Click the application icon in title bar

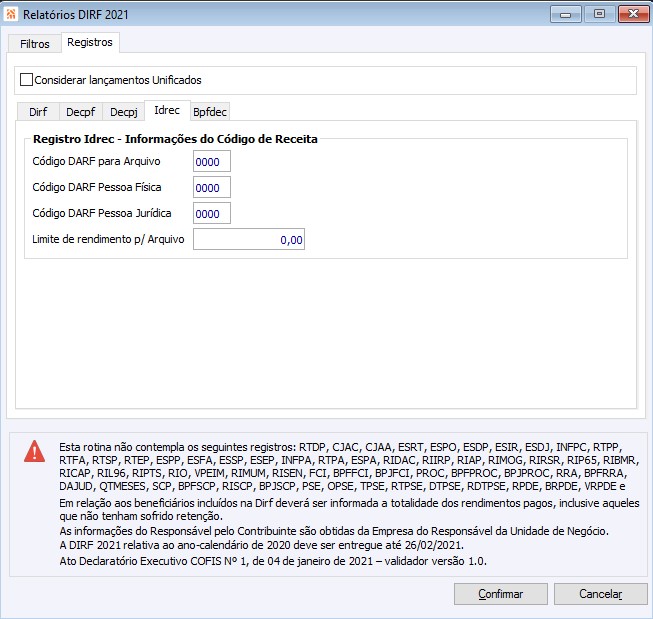click(x=11, y=14)
